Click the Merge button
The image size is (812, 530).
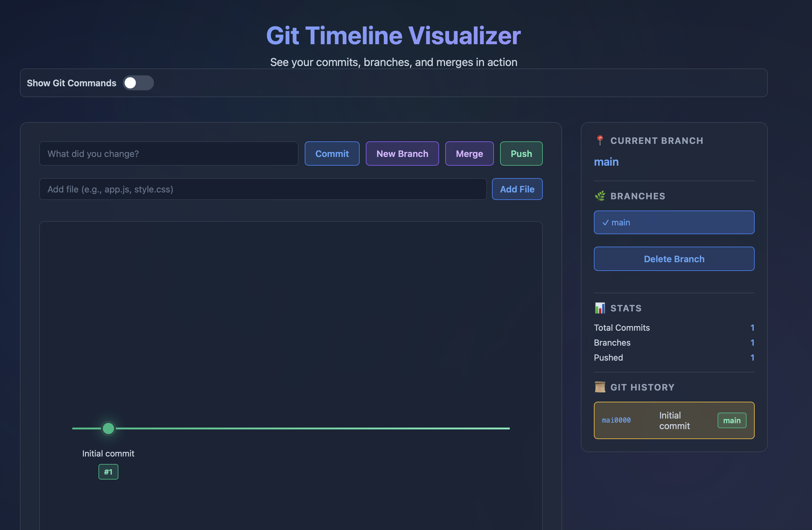[x=469, y=154]
